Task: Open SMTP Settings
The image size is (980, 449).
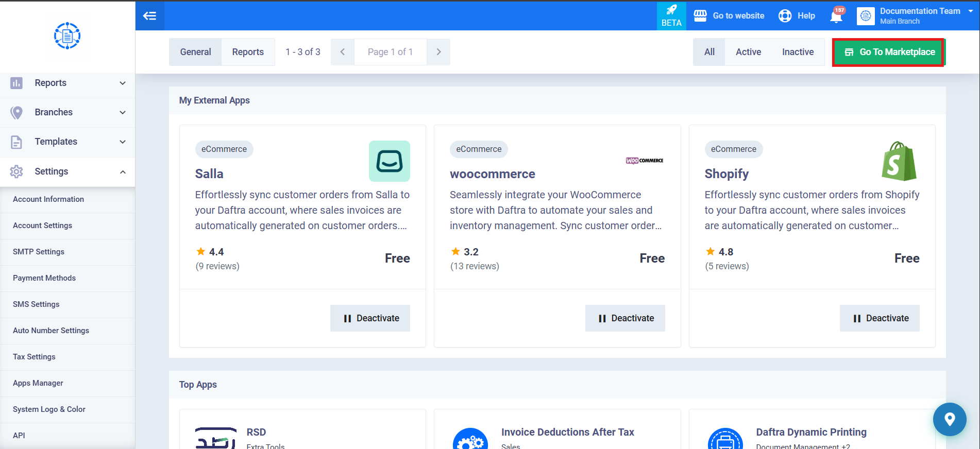Action: pos(67,252)
